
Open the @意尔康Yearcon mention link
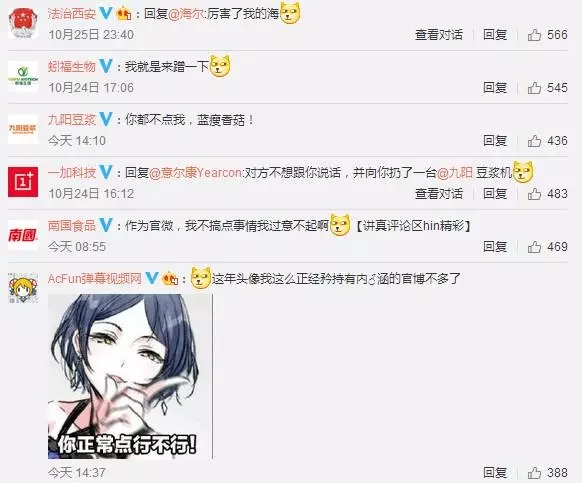[x=195, y=173]
